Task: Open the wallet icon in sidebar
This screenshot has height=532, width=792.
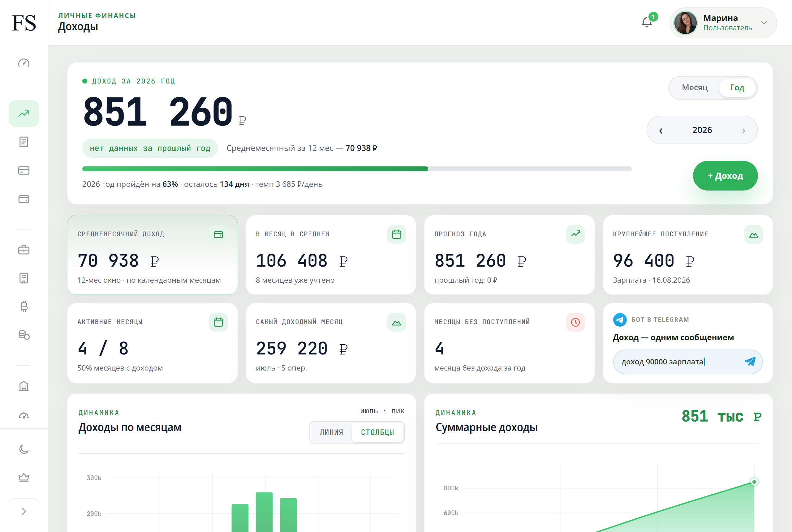Action: coord(24,199)
